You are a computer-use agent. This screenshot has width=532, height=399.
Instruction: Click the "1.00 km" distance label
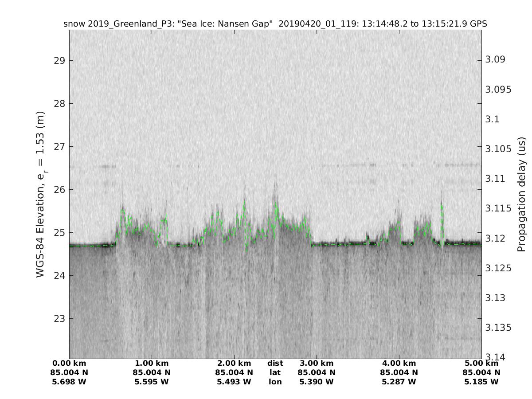click(152, 364)
